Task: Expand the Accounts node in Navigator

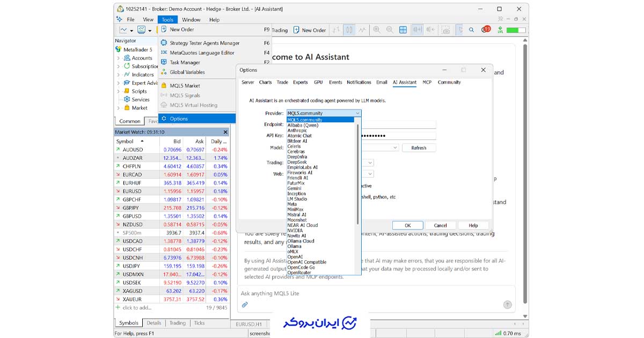Action: [x=119, y=58]
